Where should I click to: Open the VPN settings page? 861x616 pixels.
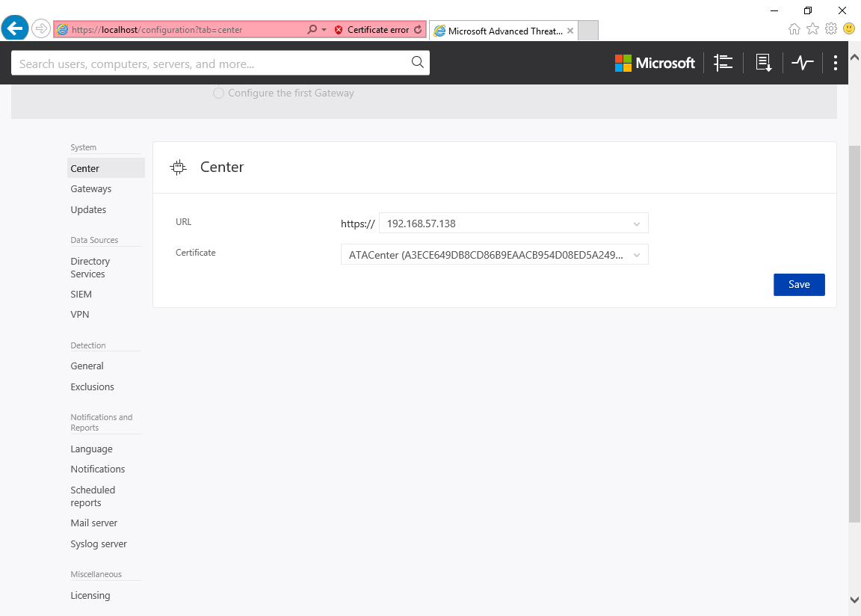80,315
